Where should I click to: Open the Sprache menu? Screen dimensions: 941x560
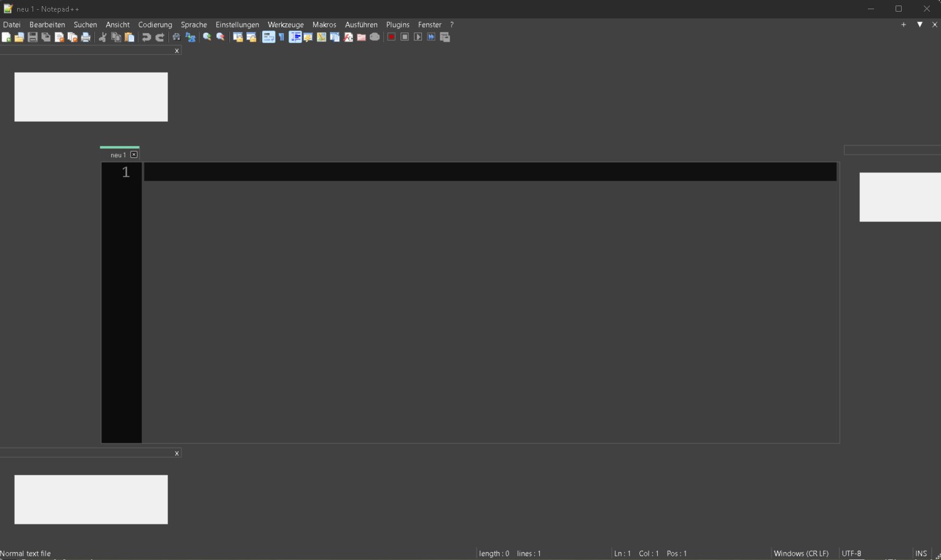tap(193, 25)
